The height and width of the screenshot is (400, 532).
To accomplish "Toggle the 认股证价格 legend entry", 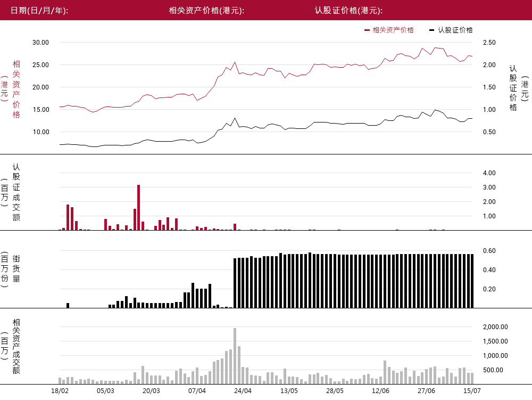I will click(x=451, y=30).
